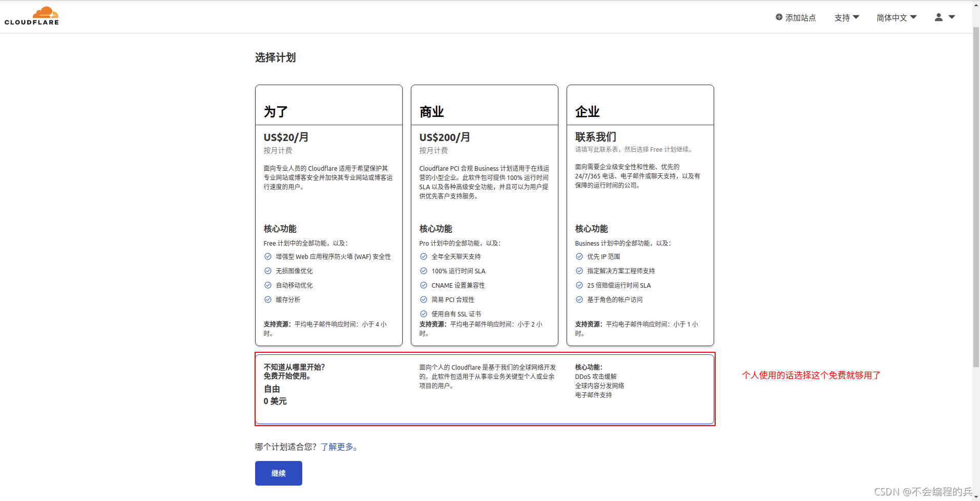This screenshot has width=980, height=501.
Task: Click DDoS 攻击缓解 feature text
Action: (596, 376)
